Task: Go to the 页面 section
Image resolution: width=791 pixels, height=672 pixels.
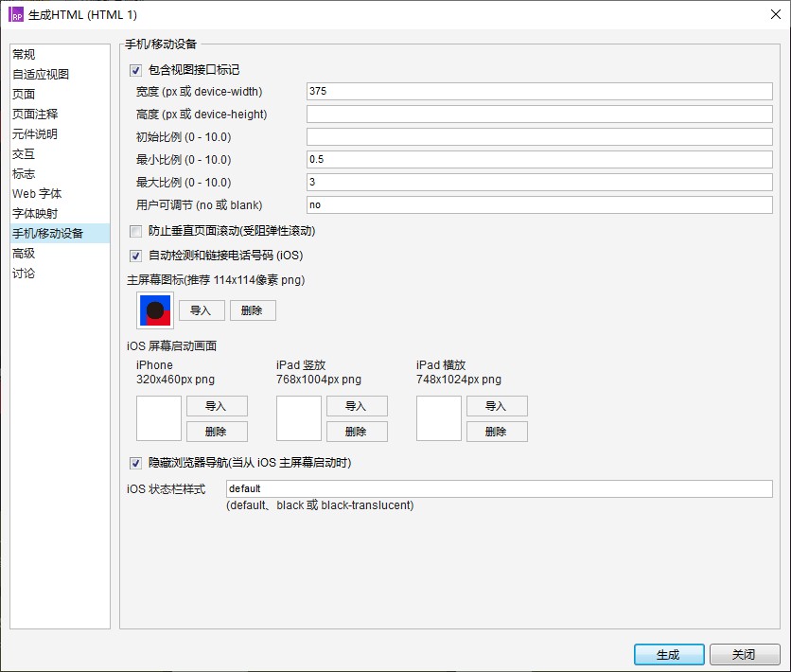Action: (x=60, y=95)
